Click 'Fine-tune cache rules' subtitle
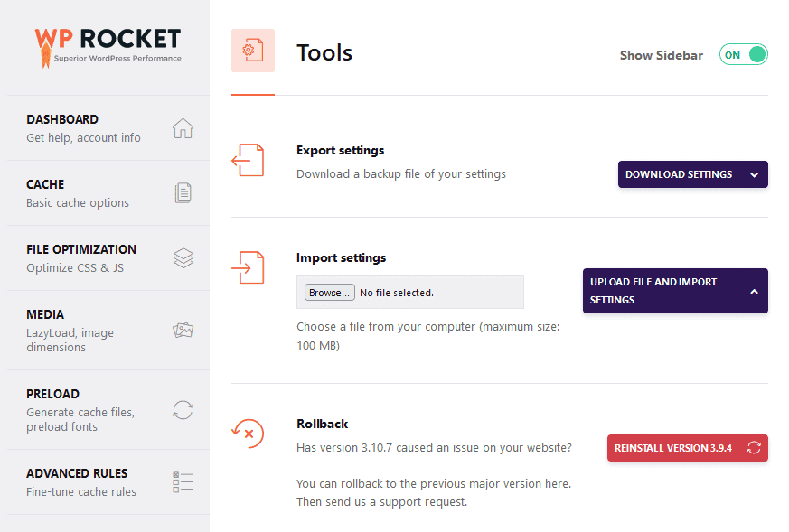789x532 pixels. tap(81, 491)
